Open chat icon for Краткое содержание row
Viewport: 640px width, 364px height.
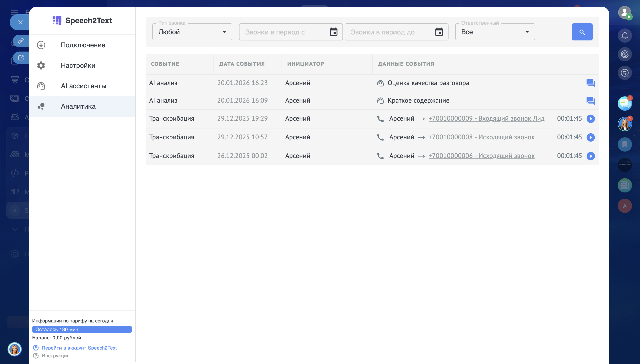(x=590, y=101)
